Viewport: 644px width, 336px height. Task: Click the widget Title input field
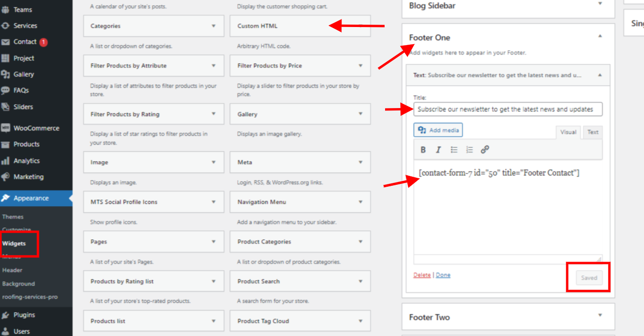point(508,109)
